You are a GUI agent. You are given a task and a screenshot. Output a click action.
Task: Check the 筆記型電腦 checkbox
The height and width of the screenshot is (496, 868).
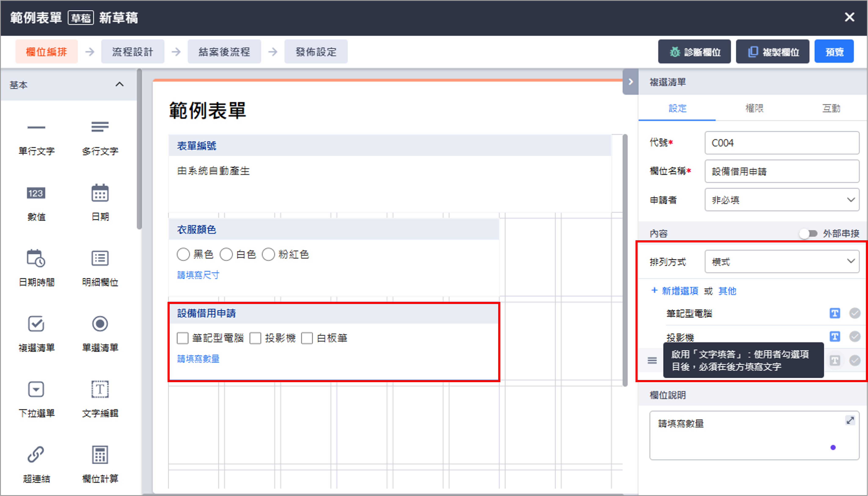[183, 338]
